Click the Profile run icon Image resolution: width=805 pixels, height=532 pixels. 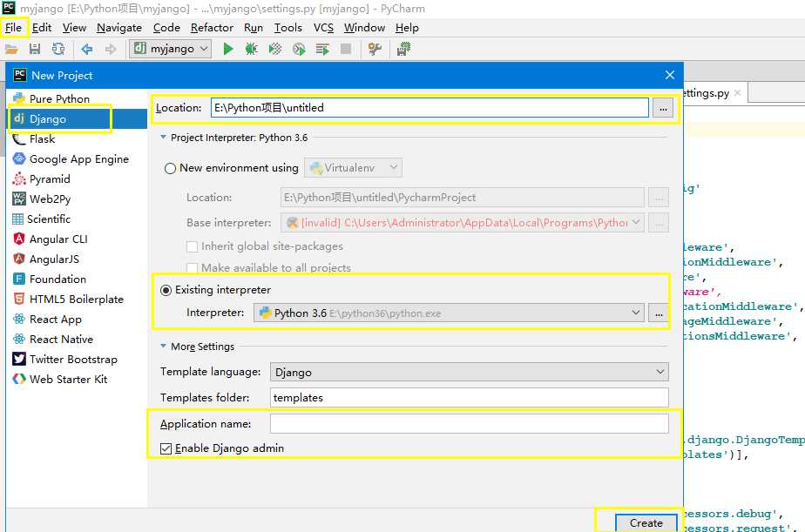click(299, 50)
